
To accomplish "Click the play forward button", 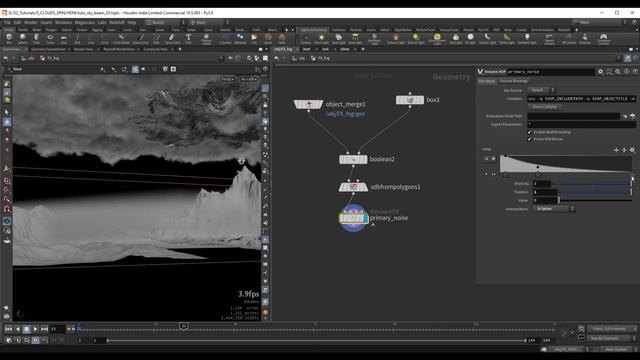I will [x=36, y=329].
